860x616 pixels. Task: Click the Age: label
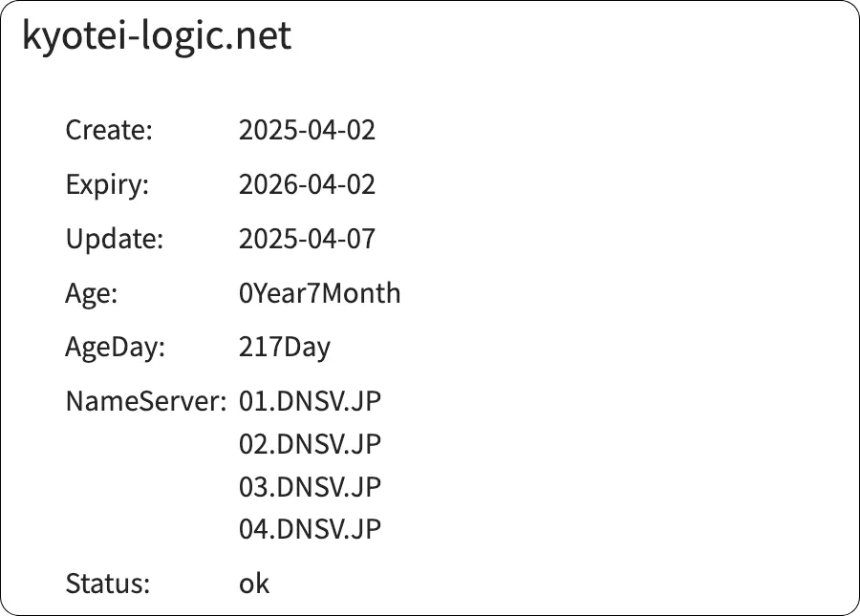[92, 293]
